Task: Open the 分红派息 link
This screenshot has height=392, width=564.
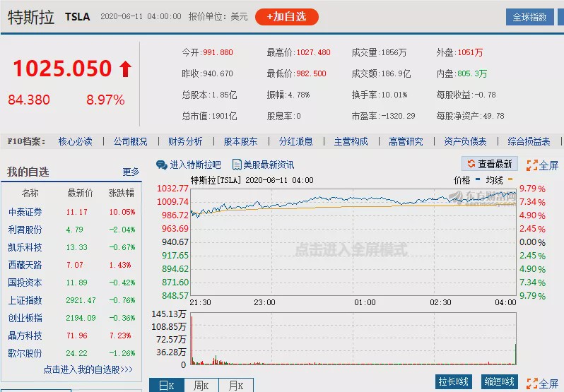Action: tap(295, 141)
